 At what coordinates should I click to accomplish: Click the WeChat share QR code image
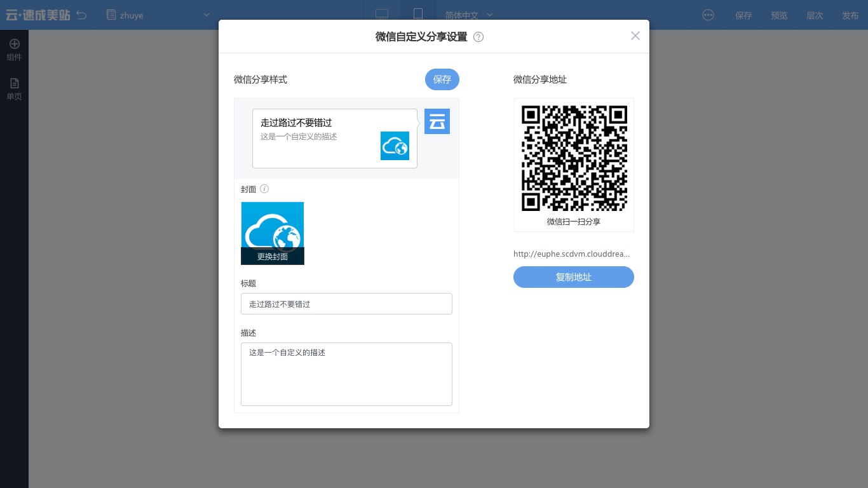573,158
